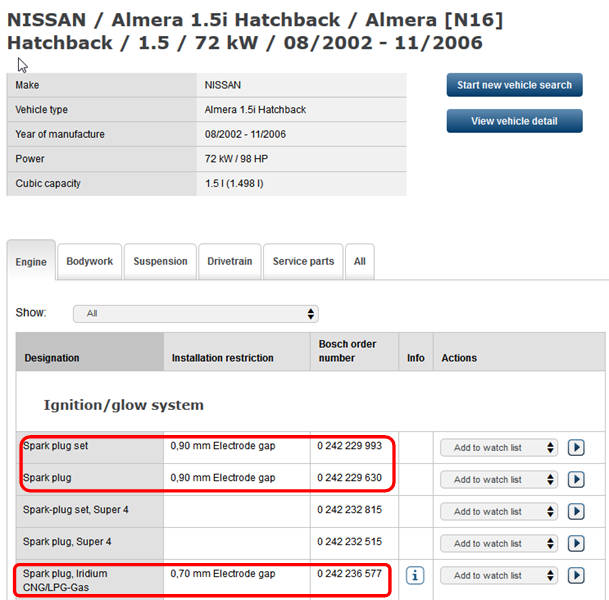
Task: Click the play arrow icon for Spark-plug set, Super 4
Action: pos(576,511)
